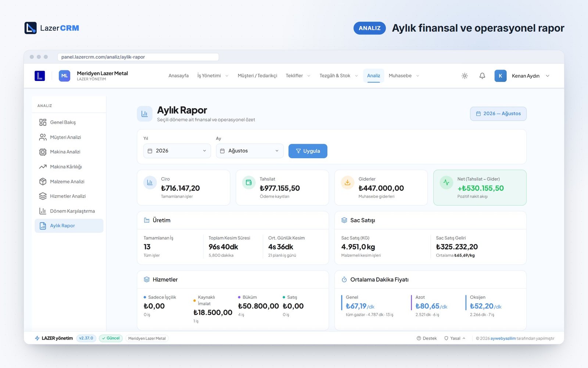Screen dimensions: 588x368
Task: Click the Destek help circle icon
Action: pos(419,338)
